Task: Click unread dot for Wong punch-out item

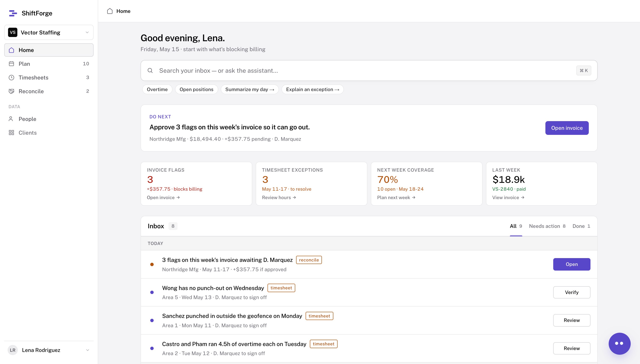Action: point(152,292)
